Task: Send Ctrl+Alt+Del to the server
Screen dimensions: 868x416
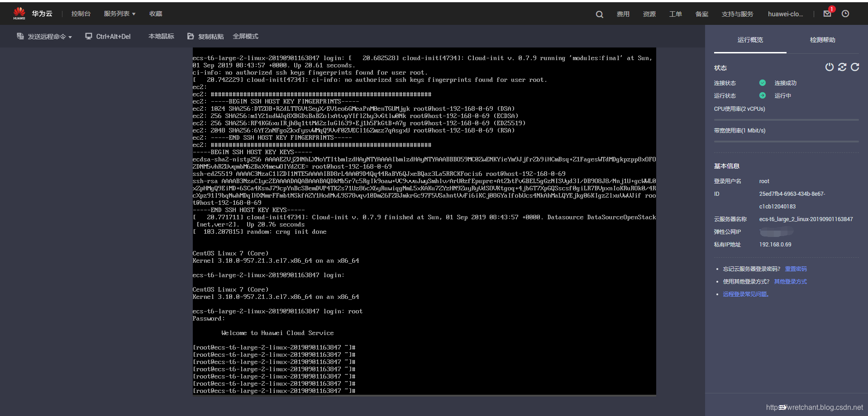Action: (x=108, y=37)
